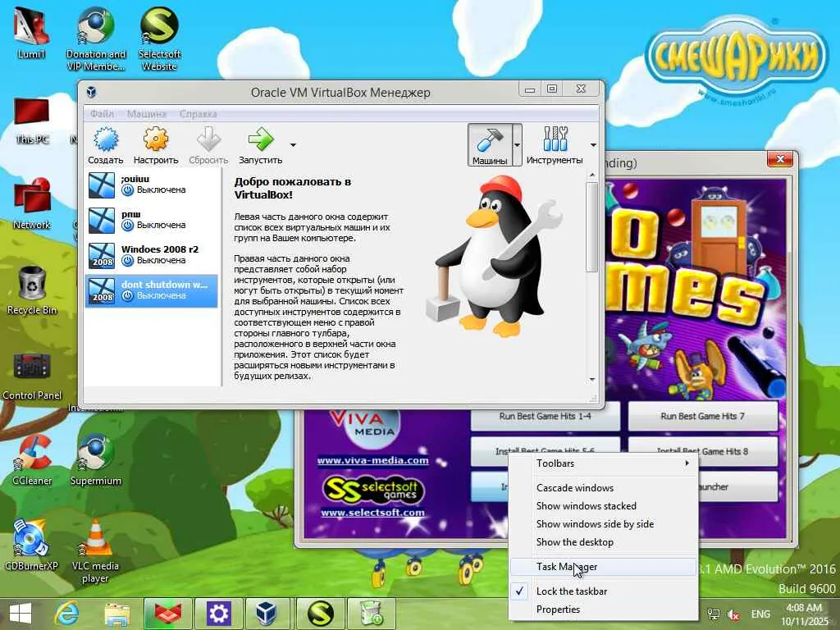840x630 pixels.
Task: Select the dont shutdown w... machine
Action: [x=152, y=291]
